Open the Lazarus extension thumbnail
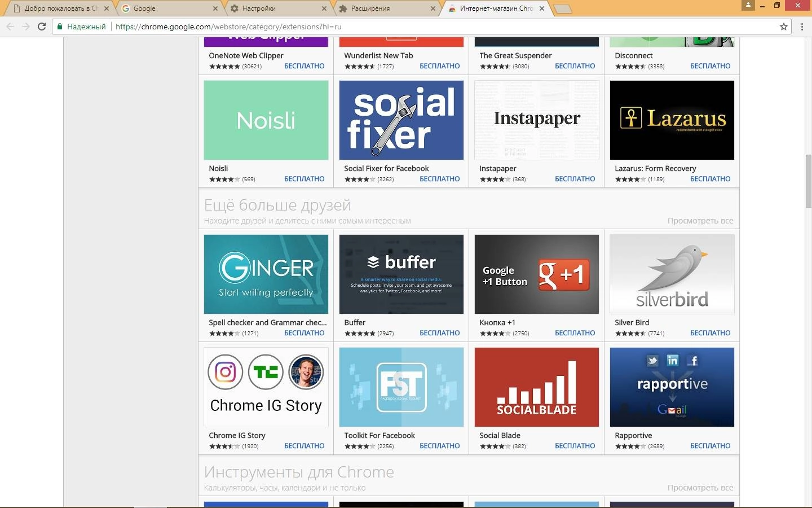 [x=672, y=120]
